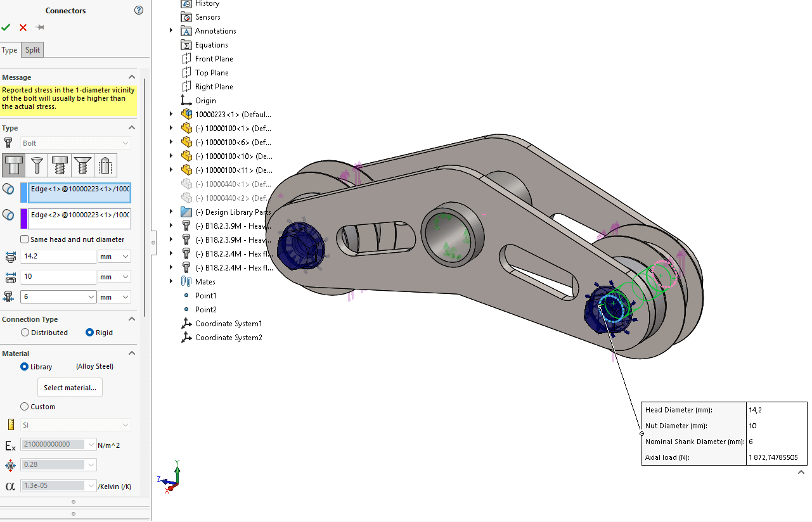Screen dimensions: 812x522
Task: Open the nominal shank diameter value dropdown
Action: (x=91, y=296)
